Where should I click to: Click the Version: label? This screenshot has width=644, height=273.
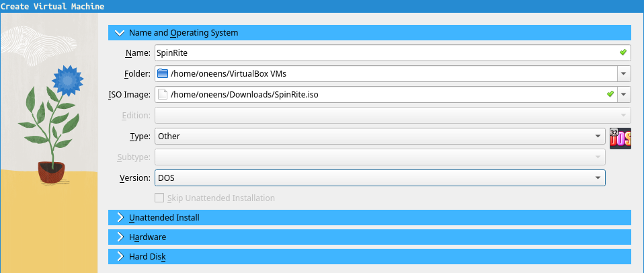(x=135, y=178)
